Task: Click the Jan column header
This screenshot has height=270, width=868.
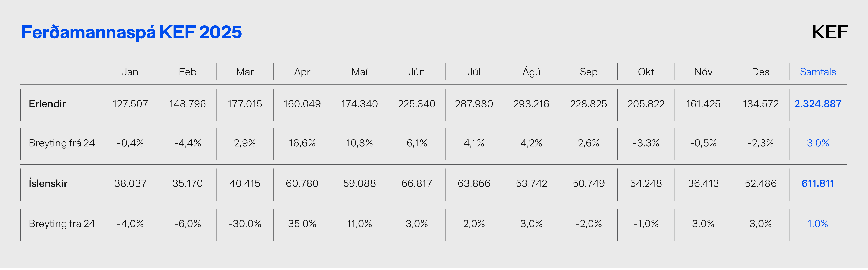Action: pyautogui.click(x=130, y=72)
